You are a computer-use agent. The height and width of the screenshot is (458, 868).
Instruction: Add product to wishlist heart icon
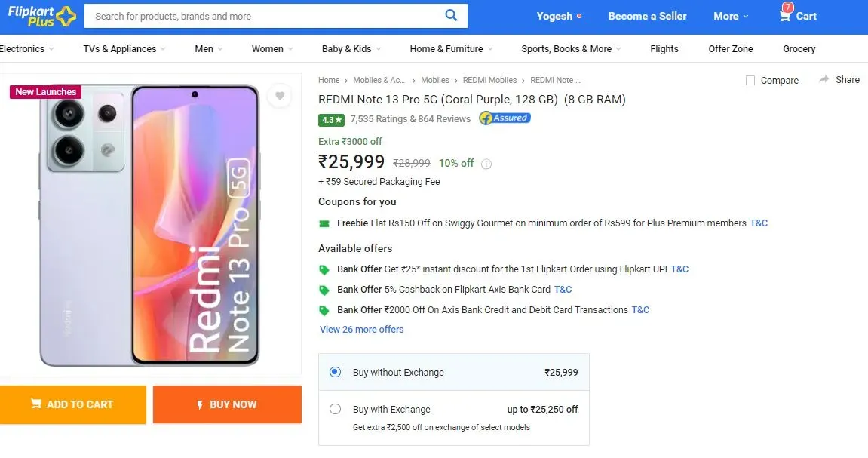280,96
